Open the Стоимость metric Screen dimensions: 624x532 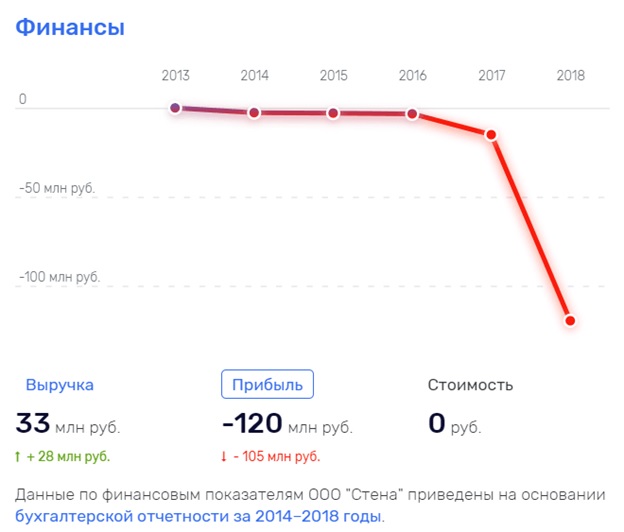(470, 385)
